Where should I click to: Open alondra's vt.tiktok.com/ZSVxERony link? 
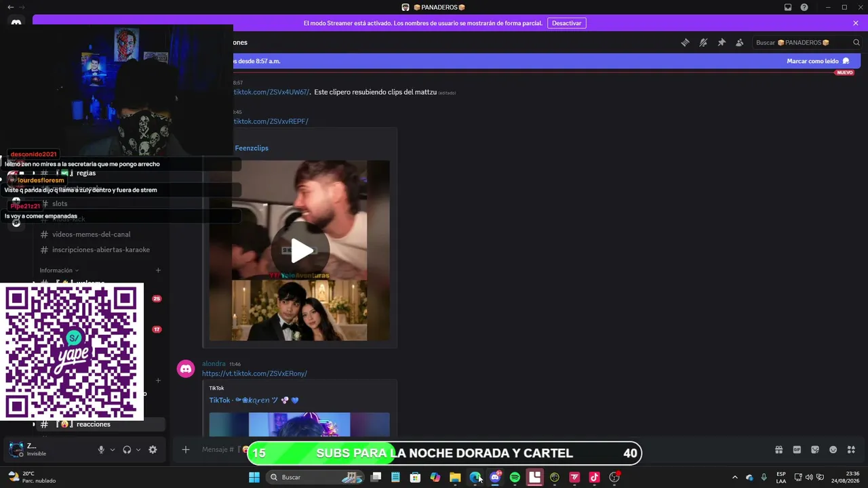254,373
